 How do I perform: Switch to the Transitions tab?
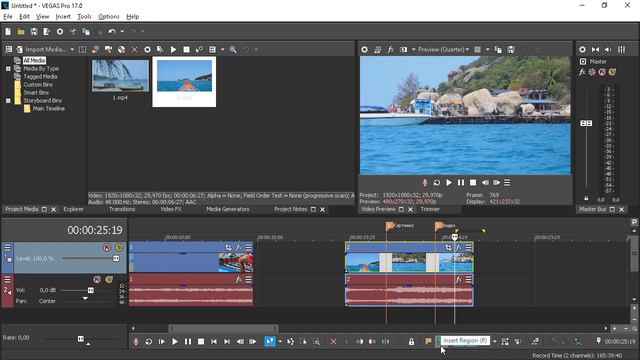pyautogui.click(x=122, y=209)
